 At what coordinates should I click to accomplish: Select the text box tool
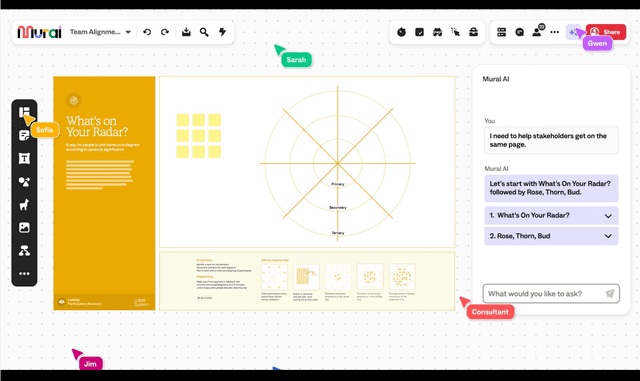click(24, 158)
